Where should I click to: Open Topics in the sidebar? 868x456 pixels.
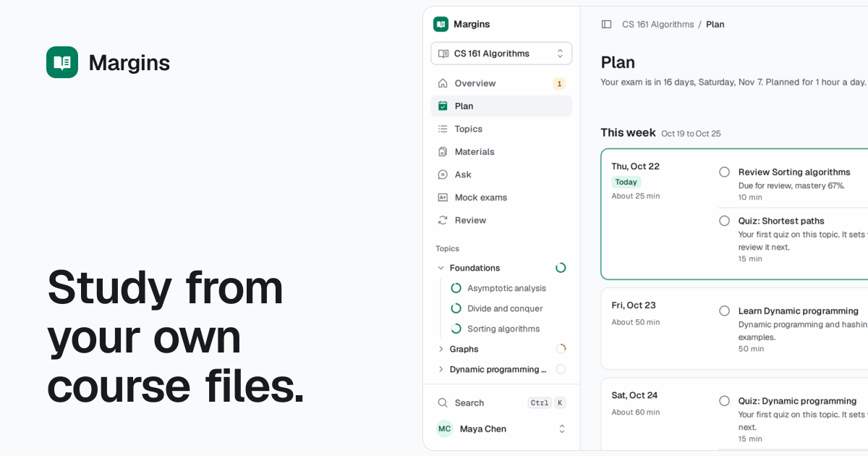501,129
